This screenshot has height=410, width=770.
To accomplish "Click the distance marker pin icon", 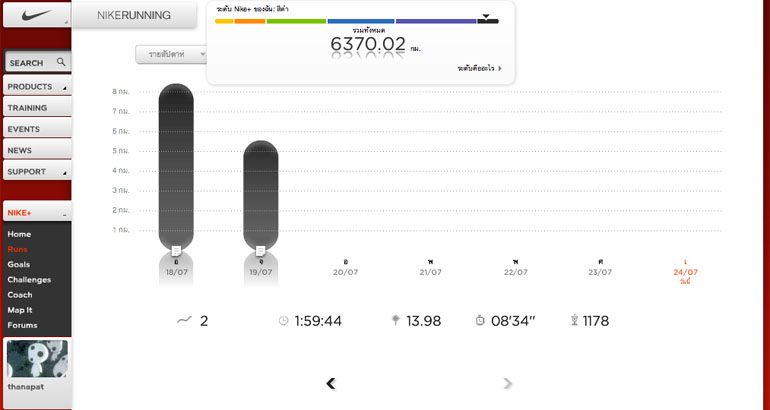I will tap(396, 321).
